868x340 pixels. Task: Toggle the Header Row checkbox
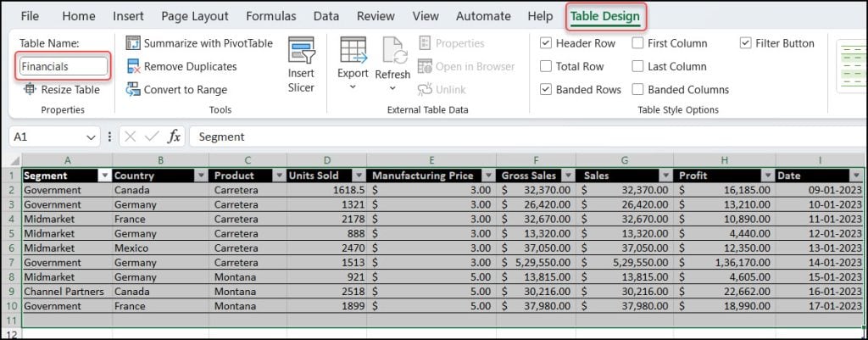tap(546, 43)
